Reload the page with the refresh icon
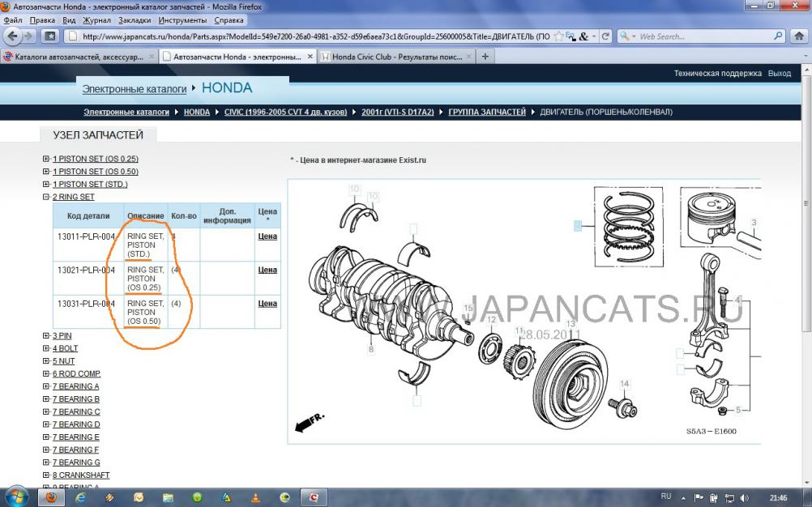This screenshot has height=507, width=812. [x=605, y=36]
